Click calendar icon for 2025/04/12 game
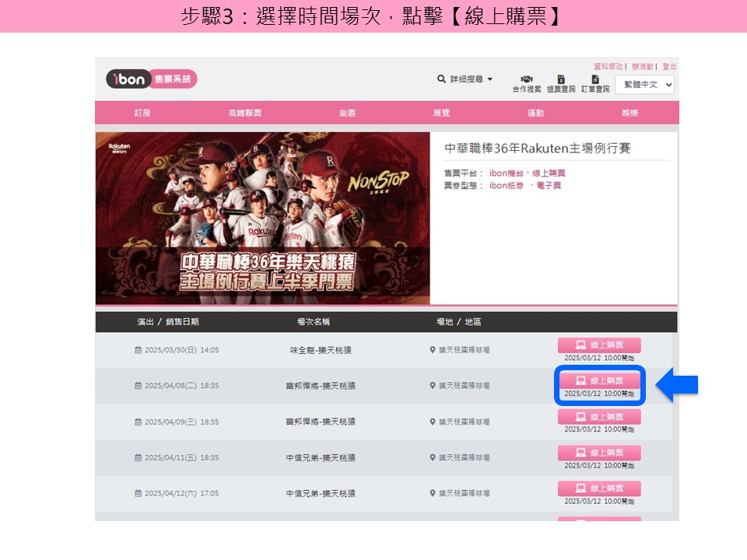This screenshot has width=747, height=560. click(139, 493)
